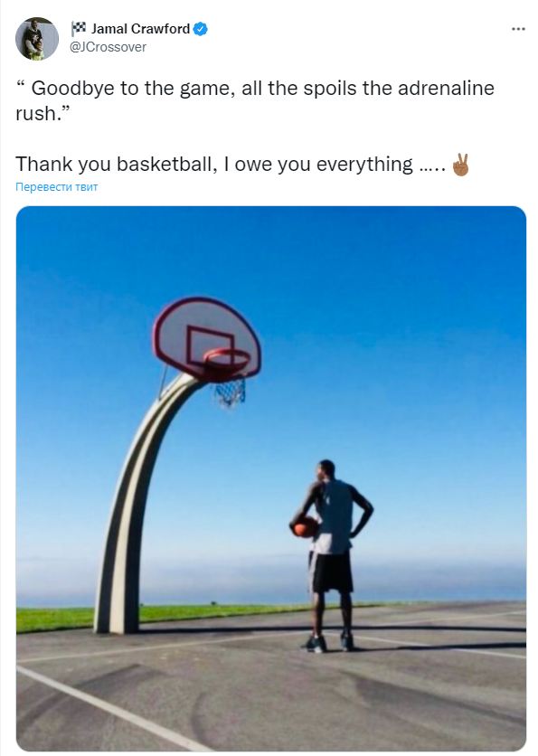Click the Перевести твит translate link

point(56,186)
